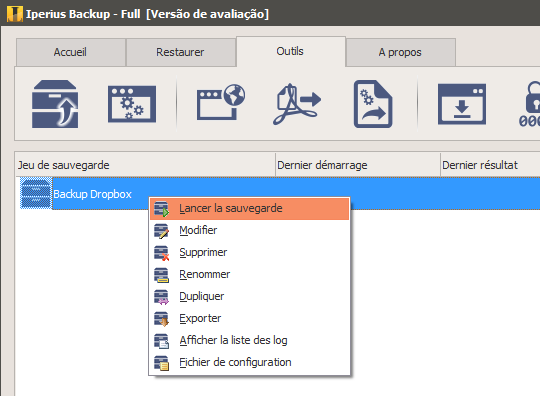Select Modifier in the context menu
This screenshot has height=396, width=540.
pyautogui.click(x=250, y=230)
